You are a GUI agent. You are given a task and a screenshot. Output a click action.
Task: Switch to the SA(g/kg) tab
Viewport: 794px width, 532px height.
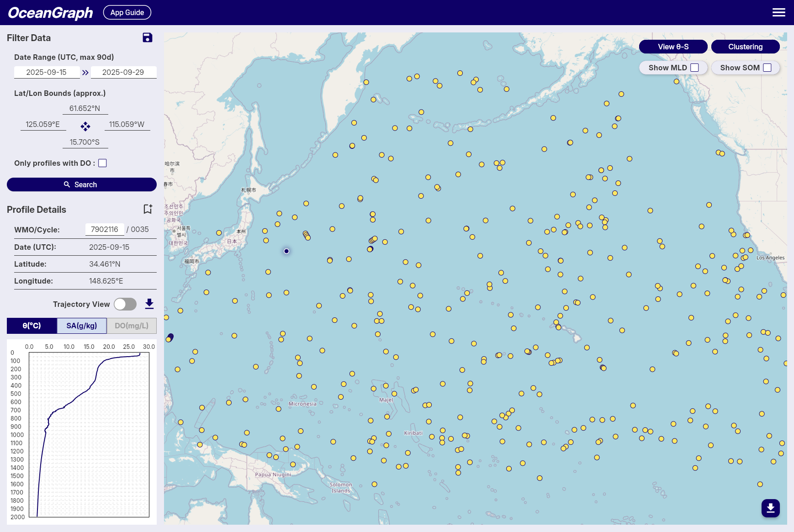pos(82,326)
